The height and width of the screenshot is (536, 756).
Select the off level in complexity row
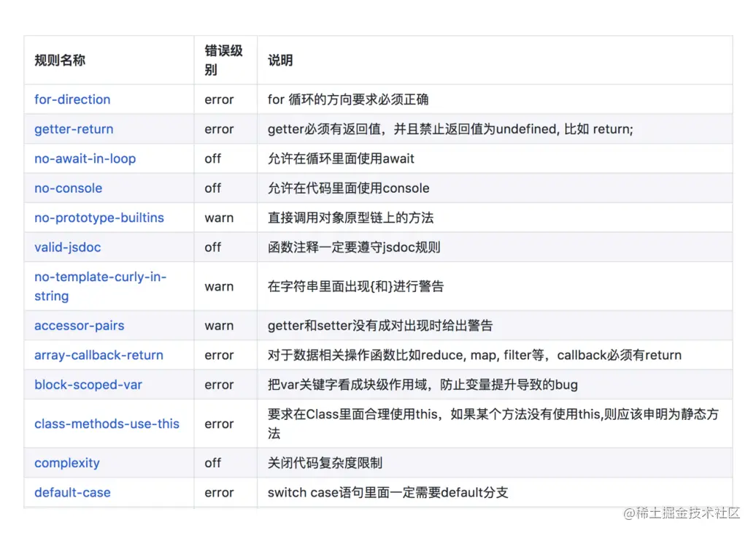[x=212, y=463]
